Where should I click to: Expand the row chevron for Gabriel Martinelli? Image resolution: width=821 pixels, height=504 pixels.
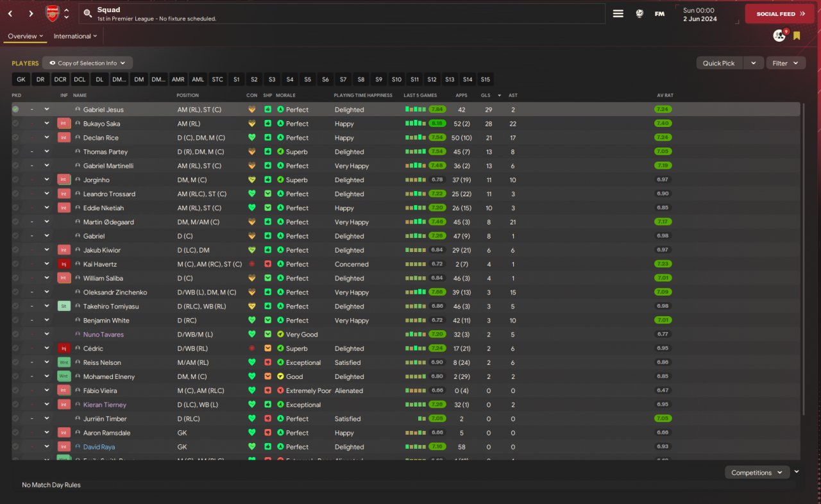tap(47, 166)
